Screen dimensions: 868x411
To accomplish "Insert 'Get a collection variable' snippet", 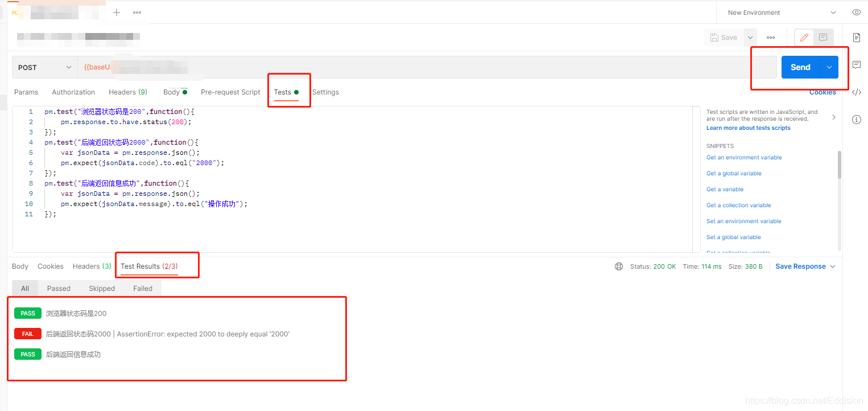I will [x=739, y=205].
